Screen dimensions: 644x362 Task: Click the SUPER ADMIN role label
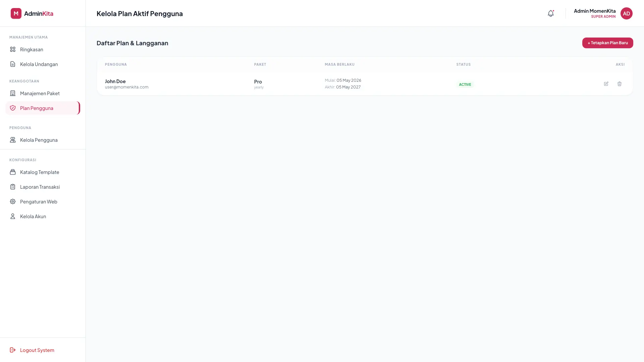tap(603, 17)
